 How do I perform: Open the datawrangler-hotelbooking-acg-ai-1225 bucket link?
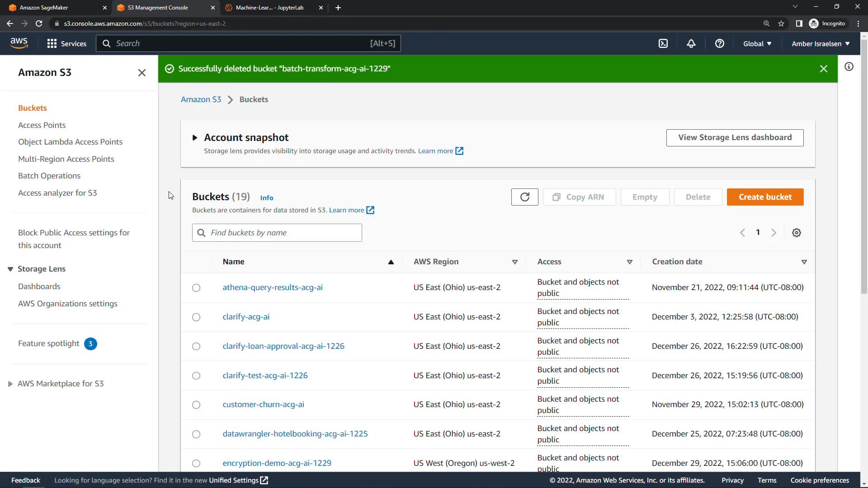295,434
